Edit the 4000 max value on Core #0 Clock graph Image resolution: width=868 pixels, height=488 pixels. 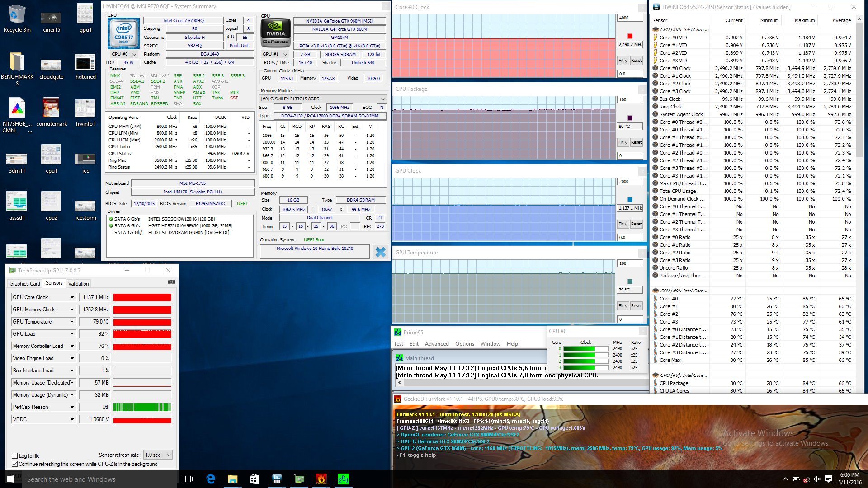(630, 18)
